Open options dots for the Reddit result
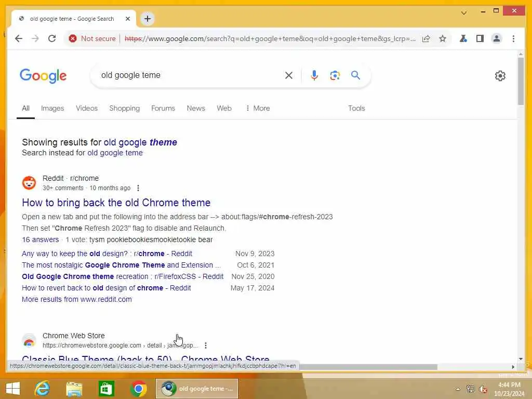This screenshot has width=532, height=399. coord(138,188)
